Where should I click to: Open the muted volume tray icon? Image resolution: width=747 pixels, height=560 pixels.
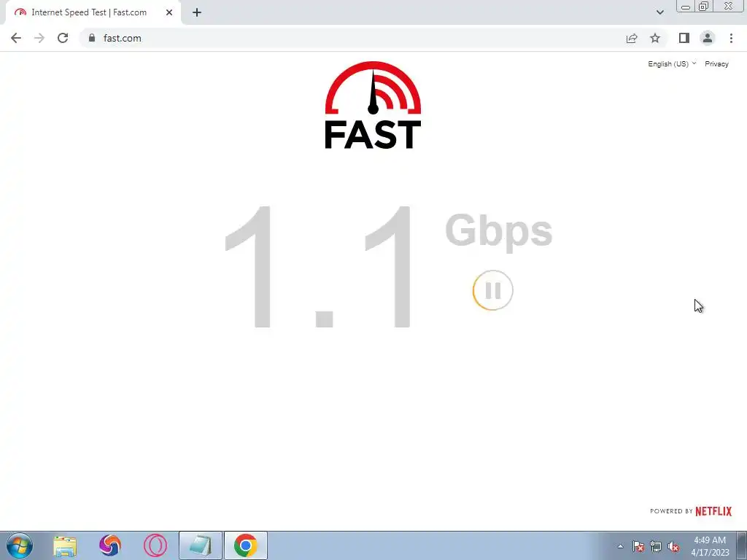coord(673,546)
